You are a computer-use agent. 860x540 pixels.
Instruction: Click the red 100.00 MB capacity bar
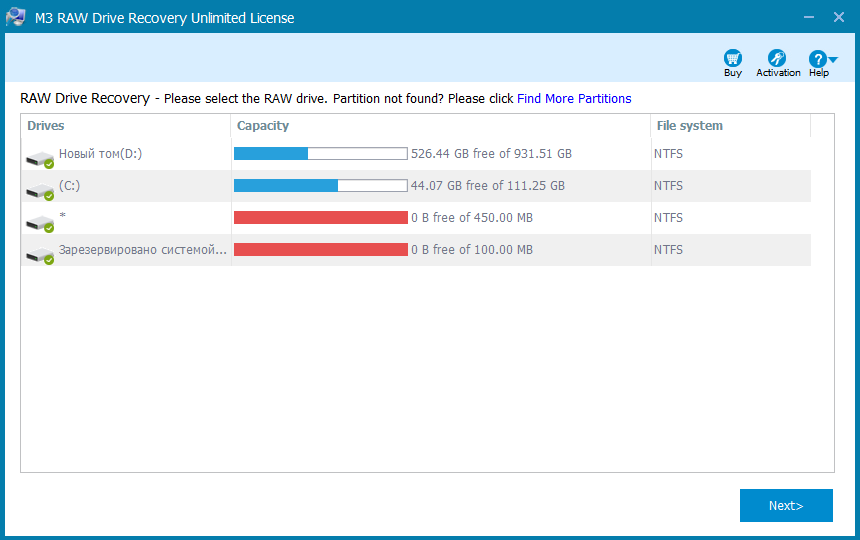click(x=321, y=249)
